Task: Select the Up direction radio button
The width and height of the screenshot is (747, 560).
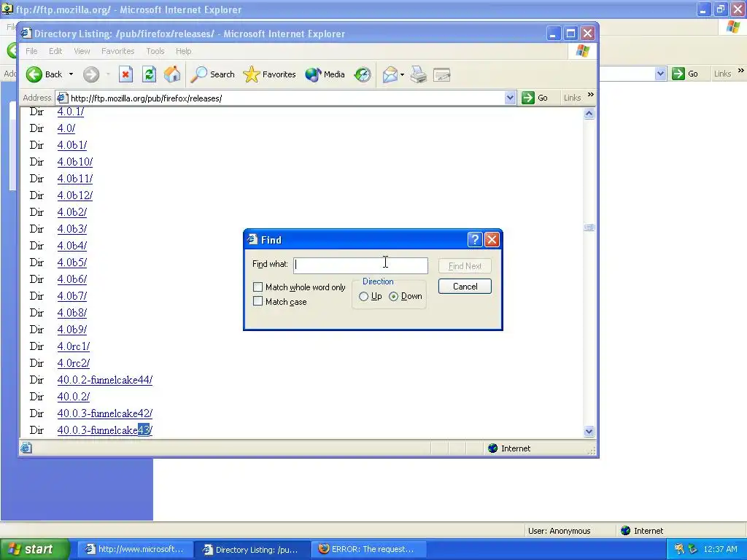Action: tap(363, 296)
